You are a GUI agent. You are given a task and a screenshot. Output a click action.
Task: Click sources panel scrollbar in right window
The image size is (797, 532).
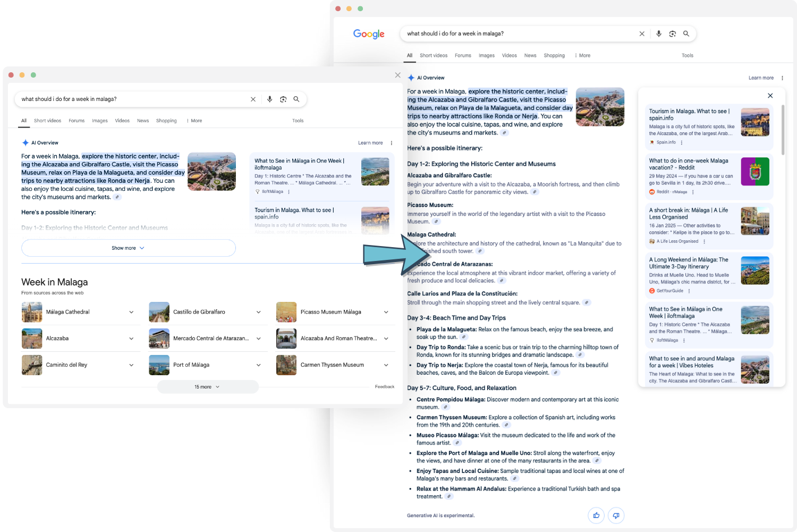point(783,130)
